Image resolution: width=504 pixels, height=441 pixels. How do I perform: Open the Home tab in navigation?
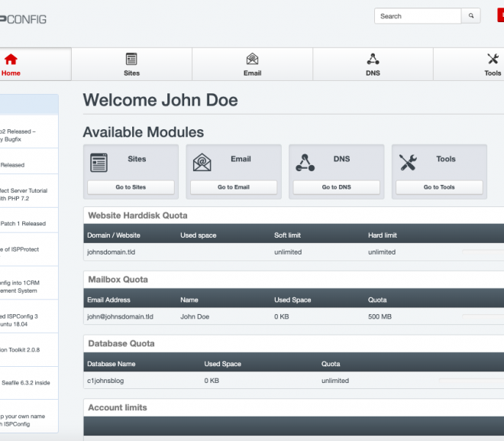[x=35, y=64]
